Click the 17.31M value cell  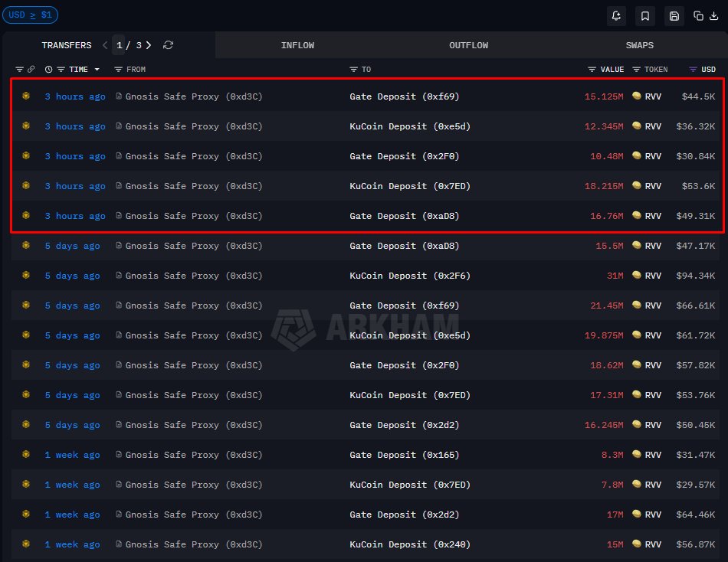coord(606,395)
